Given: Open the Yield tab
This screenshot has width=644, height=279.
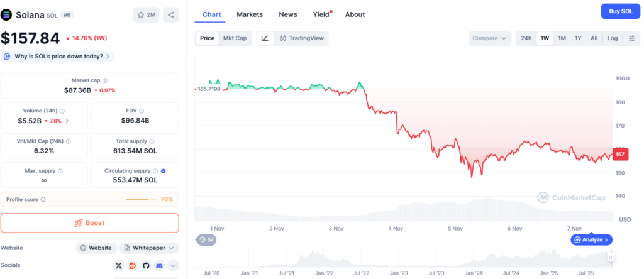Looking at the screenshot, I should (321, 14).
